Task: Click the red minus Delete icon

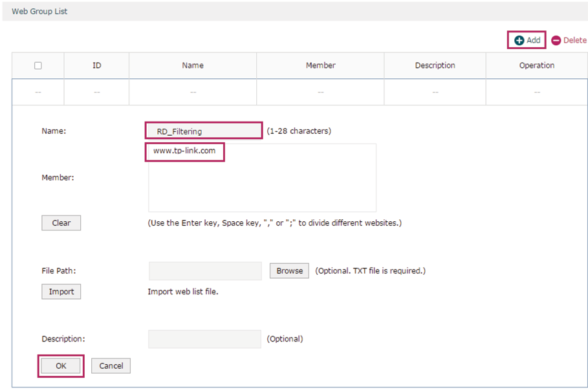Action: coord(556,41)
